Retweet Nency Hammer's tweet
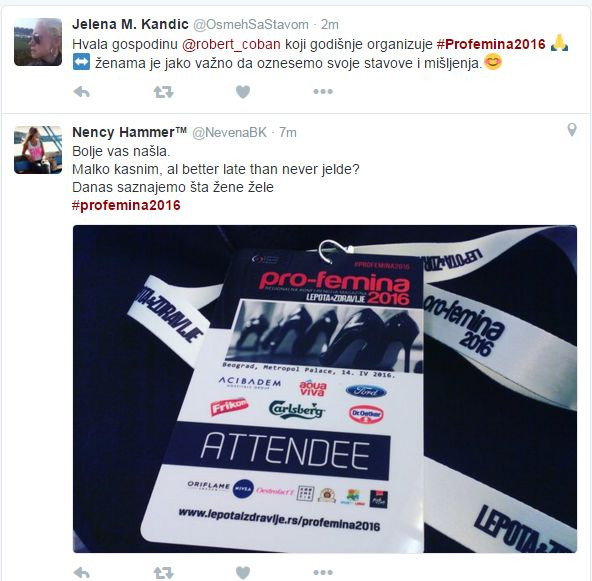Viewport: 592px width, 581px height. coord(163,573)
